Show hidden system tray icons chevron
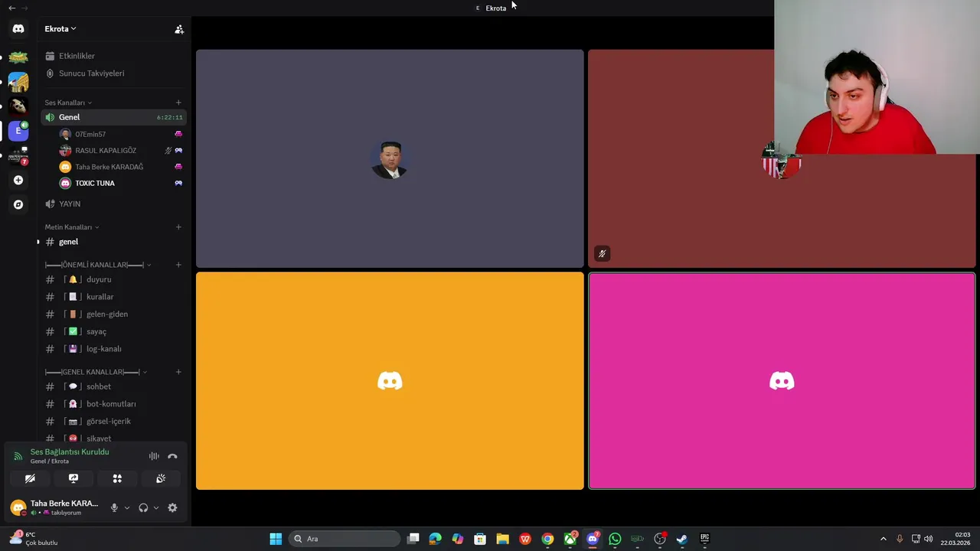 click(883, 539)
